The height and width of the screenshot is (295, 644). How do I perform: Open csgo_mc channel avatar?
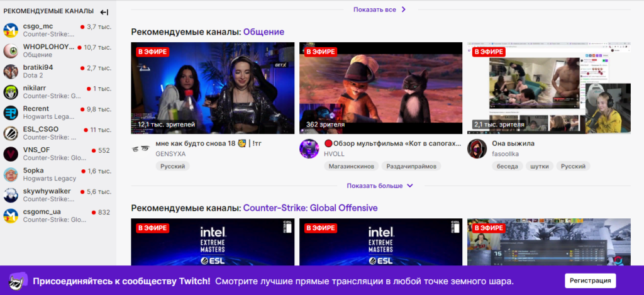pyautogui.click(x=11, y=30)
